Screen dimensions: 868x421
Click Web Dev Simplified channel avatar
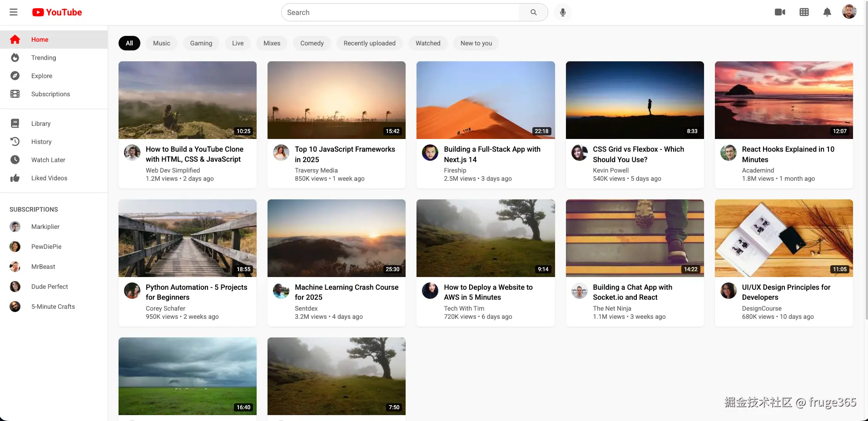coord(132,153)
